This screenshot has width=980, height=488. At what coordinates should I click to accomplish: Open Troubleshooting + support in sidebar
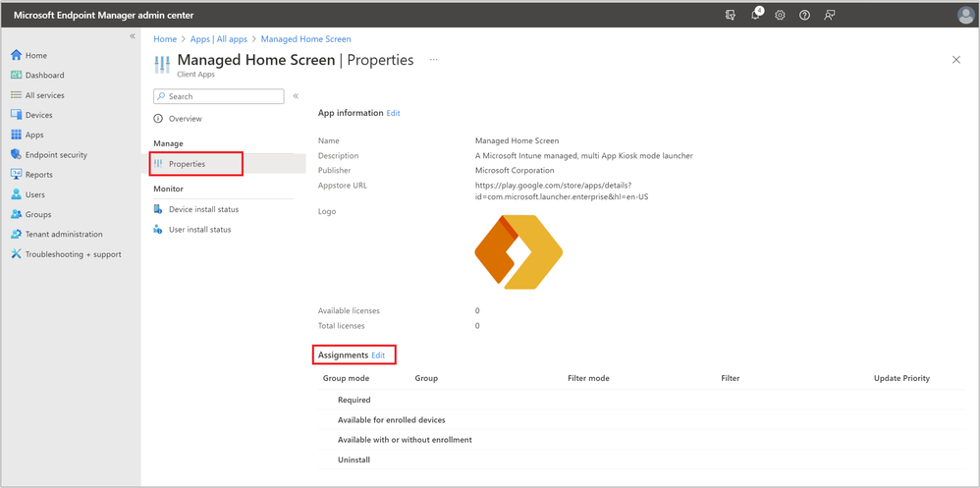[73, 254]
